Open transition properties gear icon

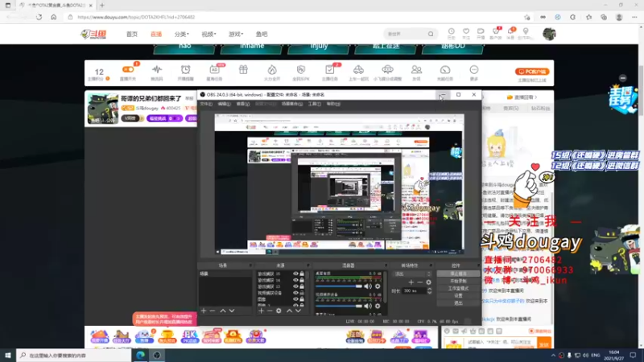pos(428,282)
